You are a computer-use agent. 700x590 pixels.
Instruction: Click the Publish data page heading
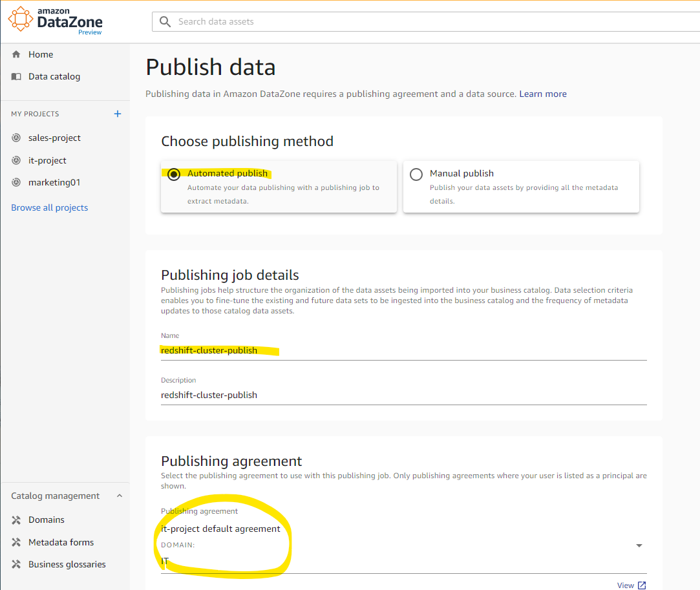pyautogui.click(x=211, y=67)
